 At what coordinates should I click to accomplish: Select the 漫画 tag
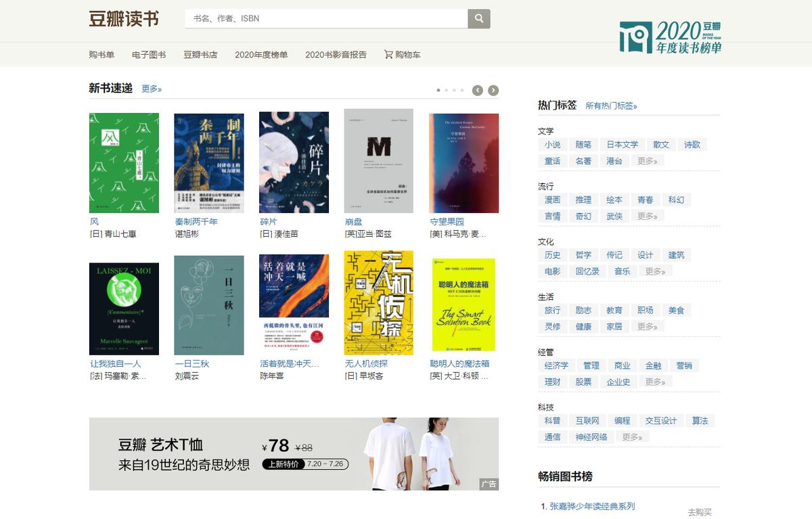(x=553, y=200)
